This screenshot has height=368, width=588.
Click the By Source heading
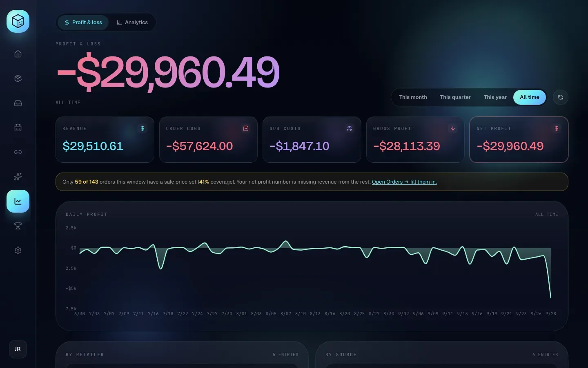341,355
